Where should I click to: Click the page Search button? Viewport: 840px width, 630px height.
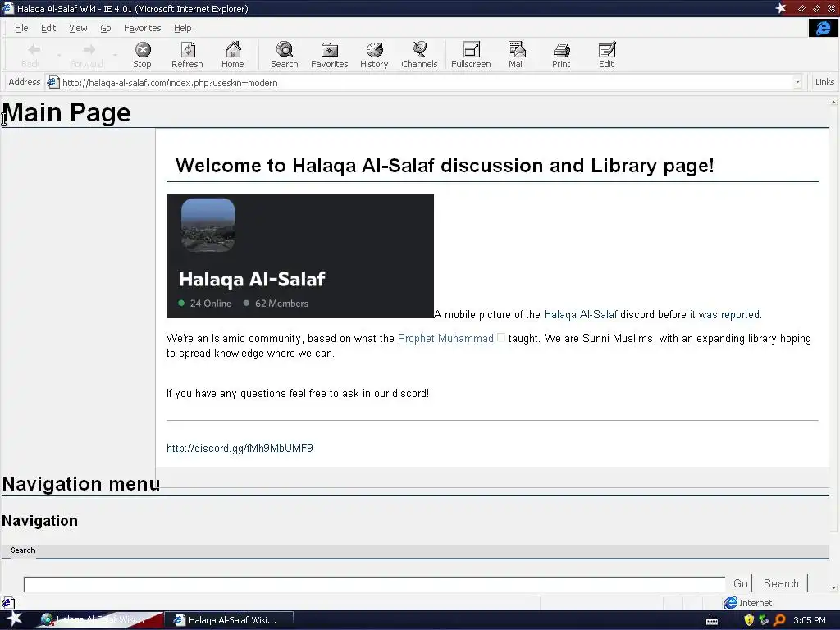point(781,583)
